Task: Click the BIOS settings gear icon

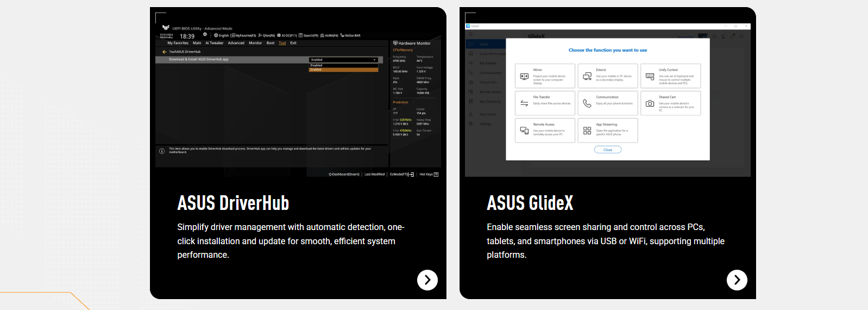Action: pos(205,35)
